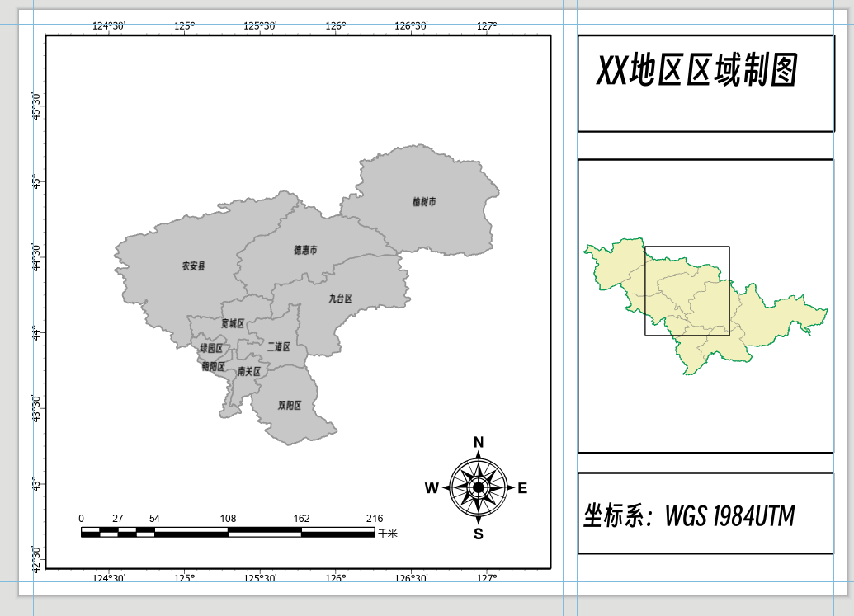Viewport: 854px width, 616px height.
Task: Select the black-and-white scale bar
Action: [x=228, y=532]
